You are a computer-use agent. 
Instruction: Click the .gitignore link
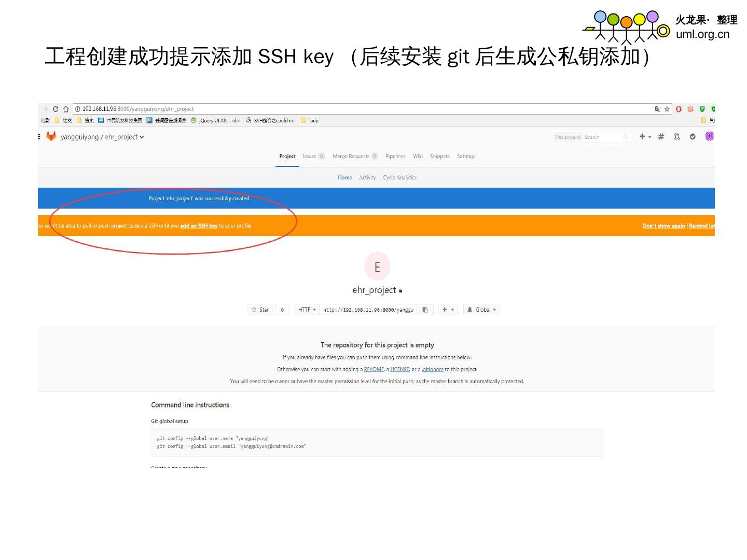433,369
